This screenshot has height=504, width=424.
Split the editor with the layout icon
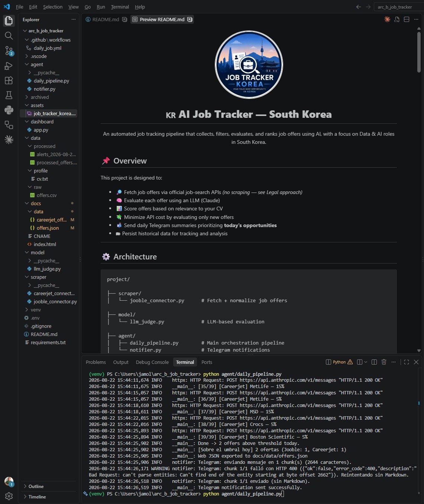tap(407, 19)
